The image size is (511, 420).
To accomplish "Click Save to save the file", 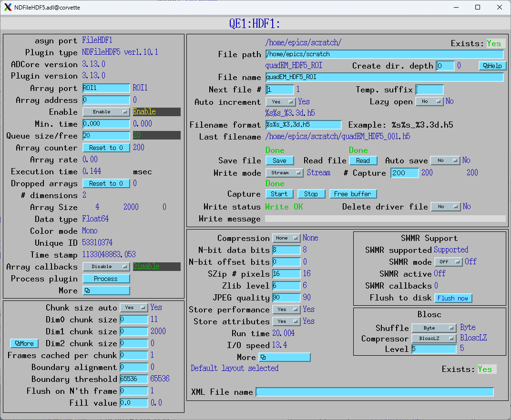I will pyautogui.click(x=280, y=160).
